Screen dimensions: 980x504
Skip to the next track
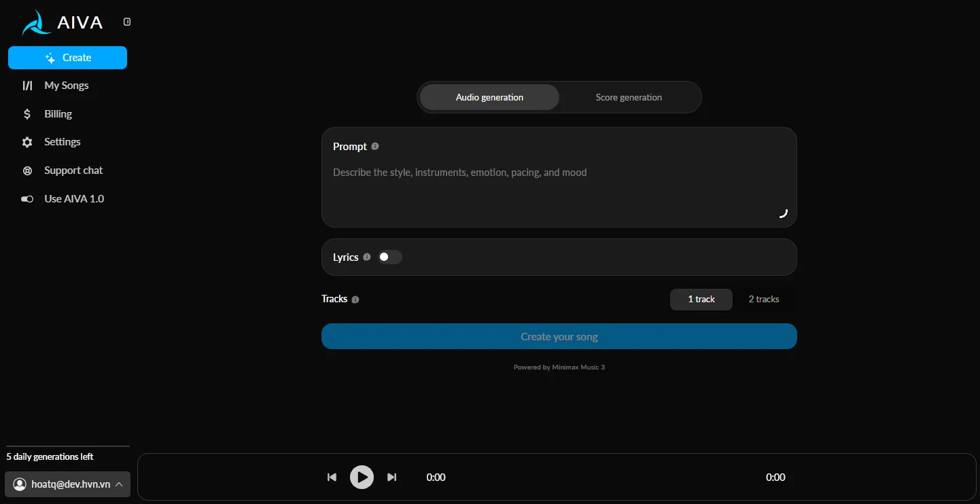tap(391, 477)
